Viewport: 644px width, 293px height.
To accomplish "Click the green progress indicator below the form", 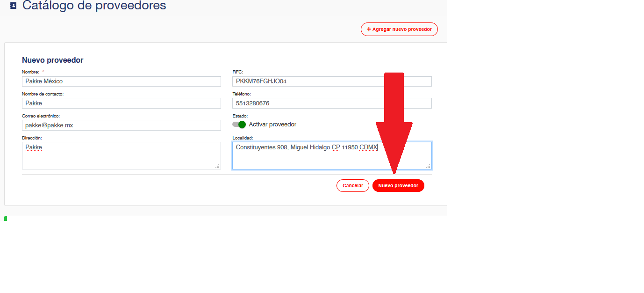I will 6,219.
